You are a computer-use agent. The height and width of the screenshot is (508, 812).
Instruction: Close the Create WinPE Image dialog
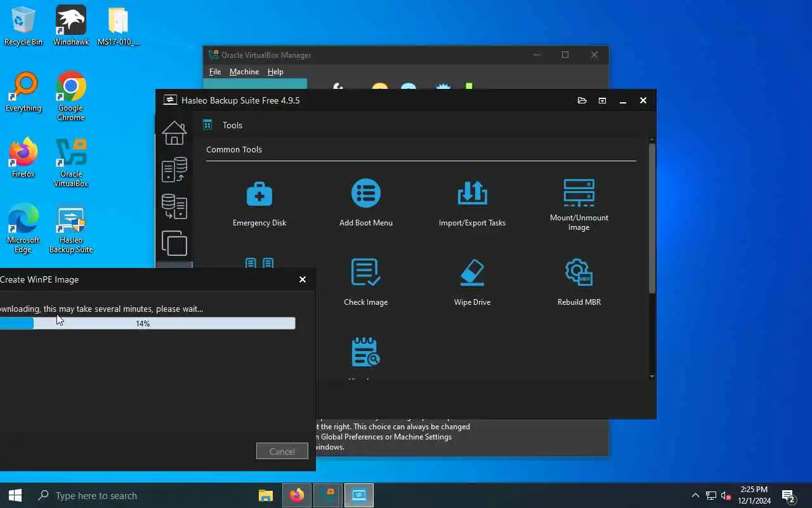(x=303, y=279)
